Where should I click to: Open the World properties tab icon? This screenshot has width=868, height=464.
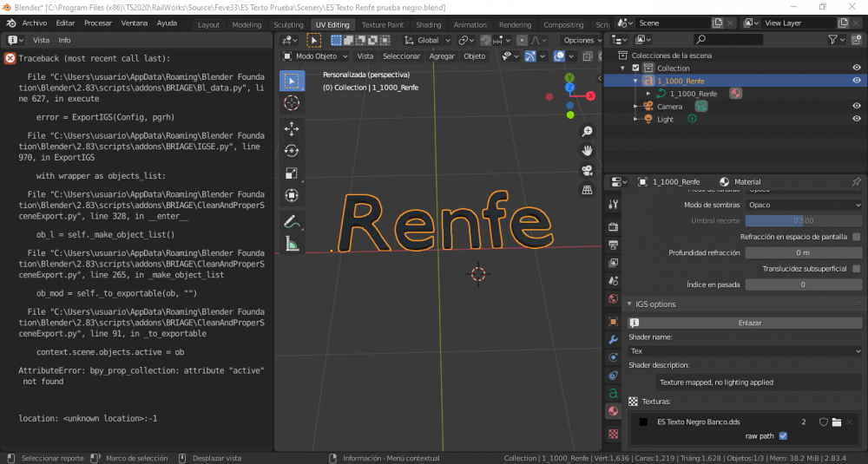614,299
